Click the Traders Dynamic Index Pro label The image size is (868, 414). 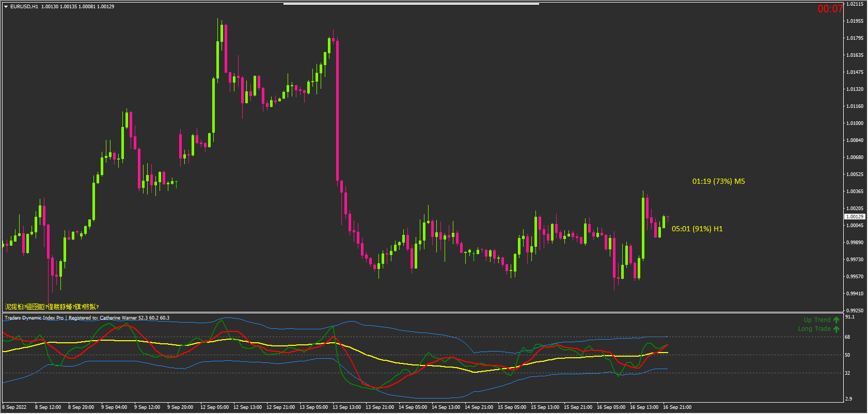34,318
